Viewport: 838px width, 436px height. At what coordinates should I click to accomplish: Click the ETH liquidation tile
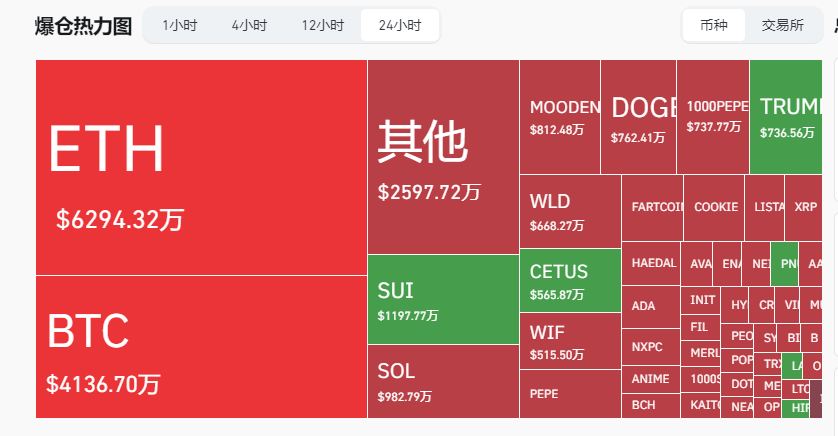coord(201,167)
